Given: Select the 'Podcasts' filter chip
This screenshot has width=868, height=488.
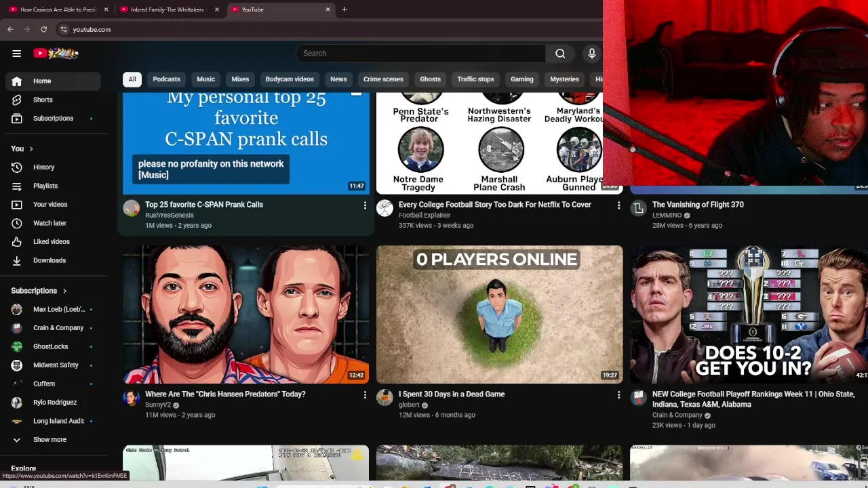Looking at the screenshot, I should click(x=166, y=79).
